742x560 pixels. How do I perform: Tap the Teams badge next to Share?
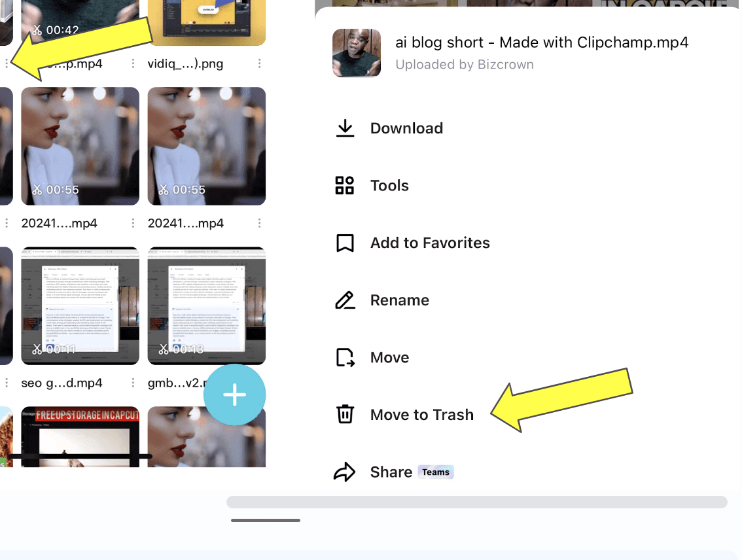tap(436, 472)
